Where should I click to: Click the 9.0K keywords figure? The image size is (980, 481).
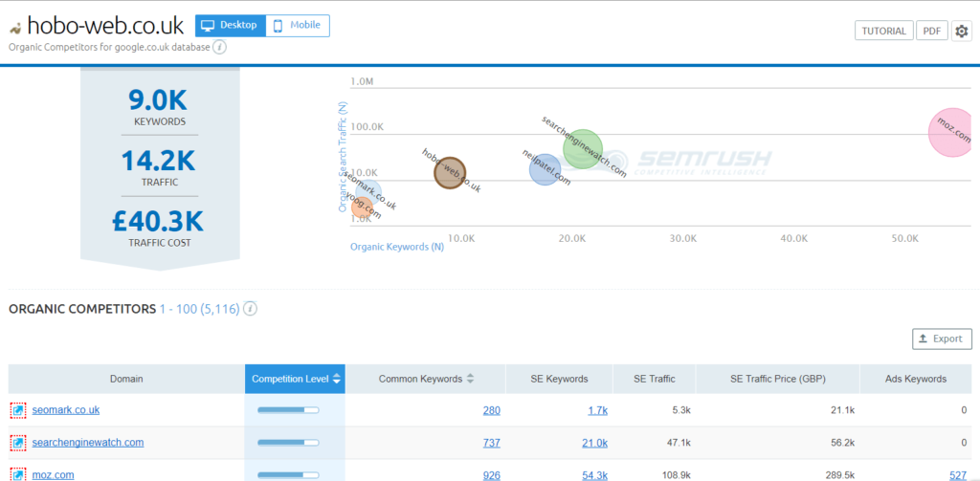tap(158, 100)
